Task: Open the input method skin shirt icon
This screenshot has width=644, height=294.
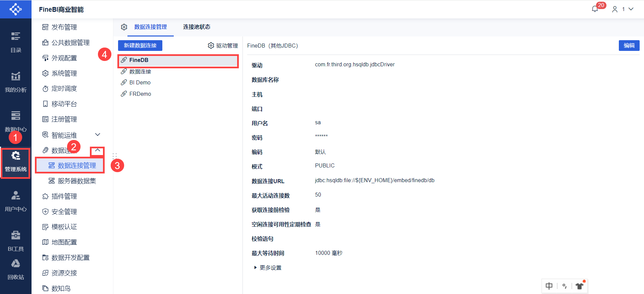Action: click(x=580, y=286)
